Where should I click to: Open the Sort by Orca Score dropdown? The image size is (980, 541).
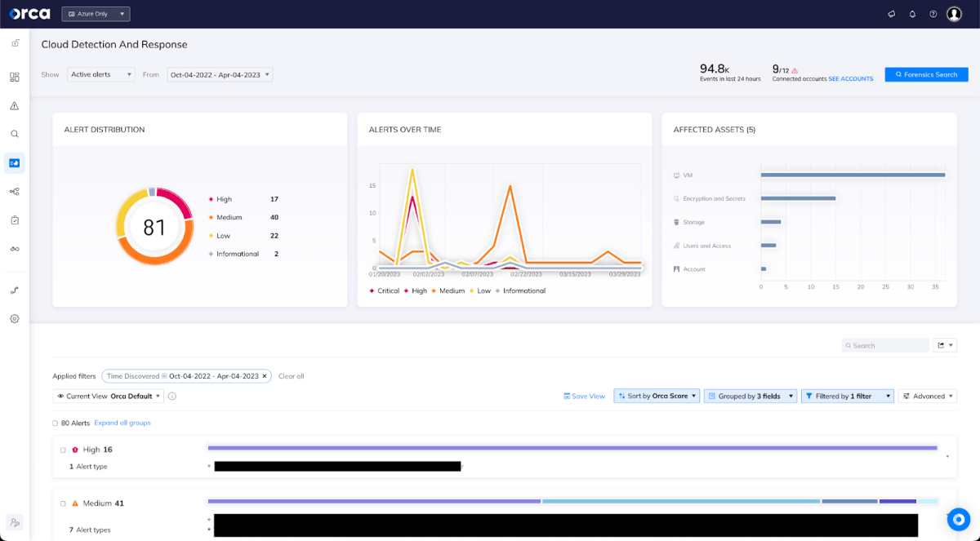pyautogui.click(x=657, y=396)
